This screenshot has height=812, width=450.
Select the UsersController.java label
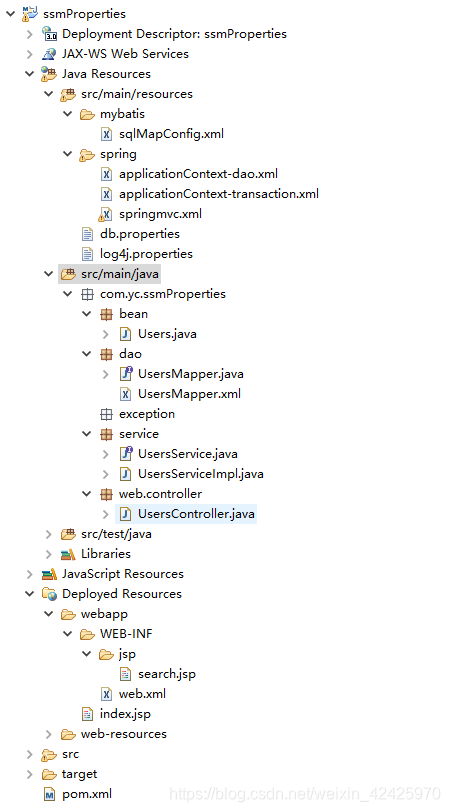[x=196, y=514]
